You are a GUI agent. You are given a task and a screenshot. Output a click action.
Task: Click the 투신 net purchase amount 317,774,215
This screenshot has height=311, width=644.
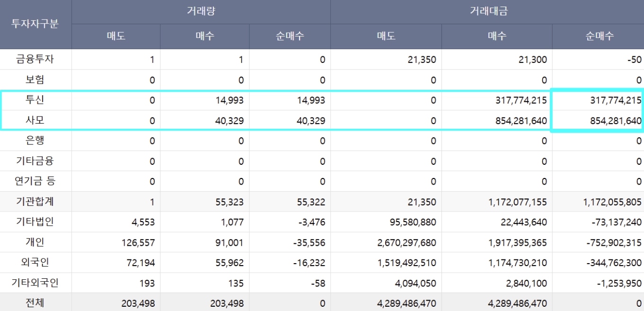coord(609,100)
